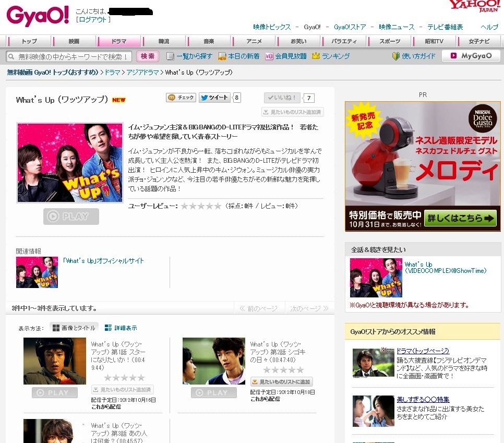Click the mixi チェック button
This screenshot has height=443, width=504.
(x=181, y=98)
